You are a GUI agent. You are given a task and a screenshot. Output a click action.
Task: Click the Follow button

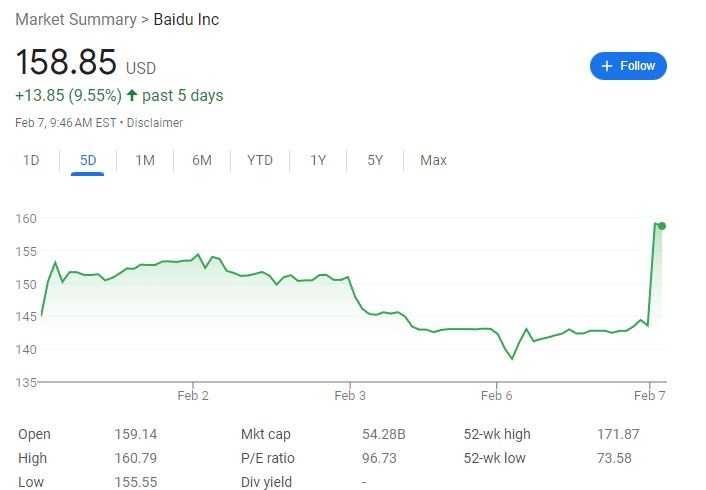[x=628, y=66]
